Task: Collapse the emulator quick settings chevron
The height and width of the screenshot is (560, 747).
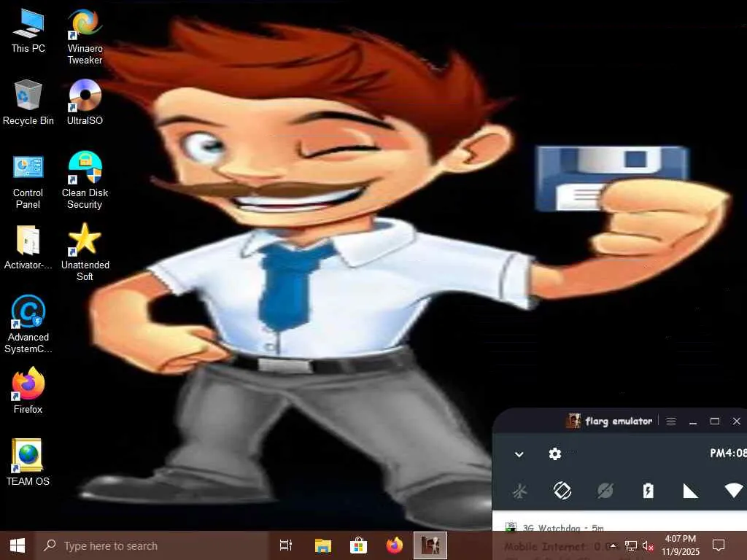Action: (x=519, y=454)
